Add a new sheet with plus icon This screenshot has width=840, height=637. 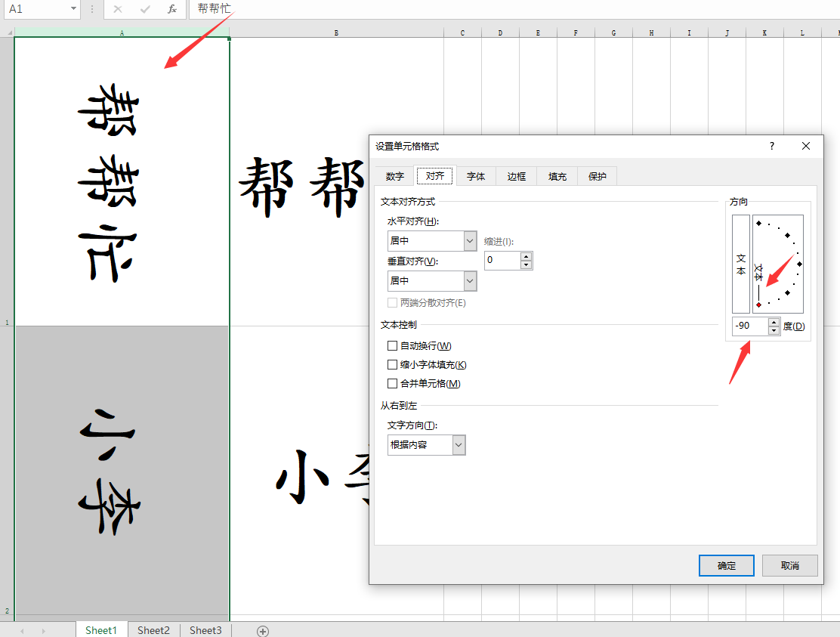point(263,631)
